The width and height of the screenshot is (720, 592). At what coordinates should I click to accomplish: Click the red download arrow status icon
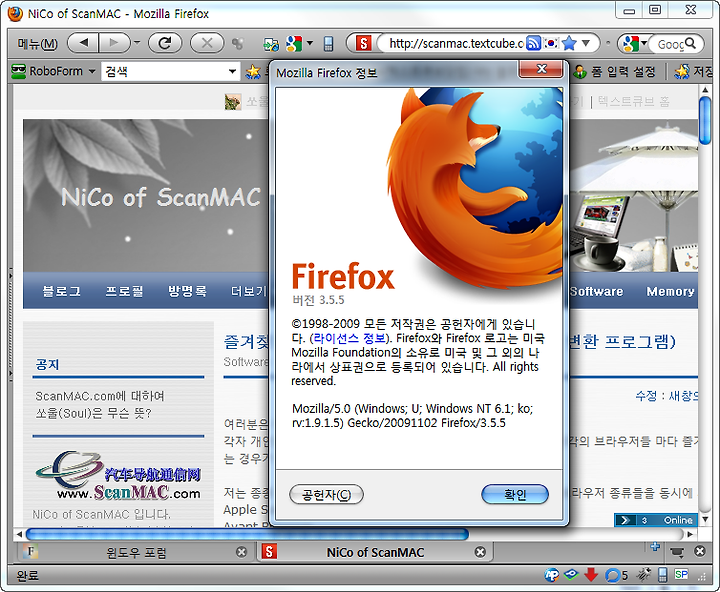(x=591, y=575)
